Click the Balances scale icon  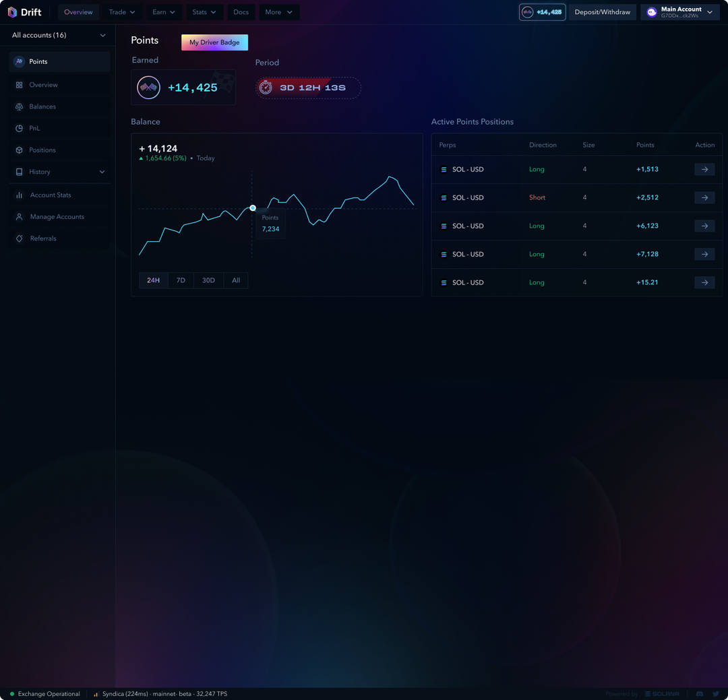click(x=19, y=106)
